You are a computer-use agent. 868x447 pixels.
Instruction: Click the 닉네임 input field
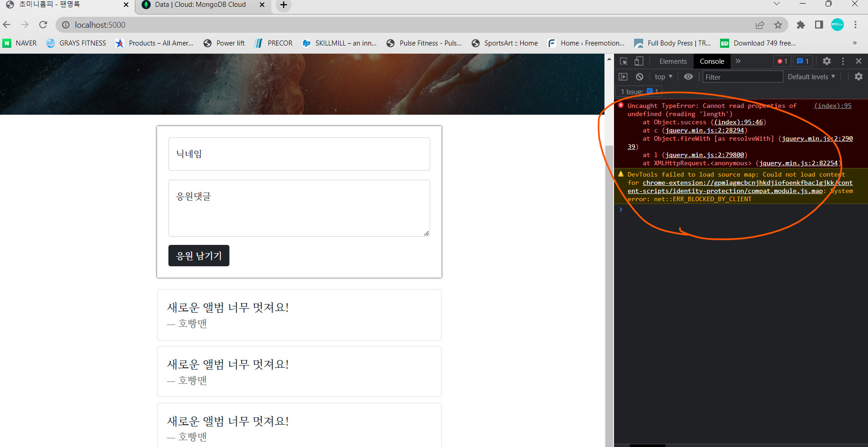[x=299, y=154]
